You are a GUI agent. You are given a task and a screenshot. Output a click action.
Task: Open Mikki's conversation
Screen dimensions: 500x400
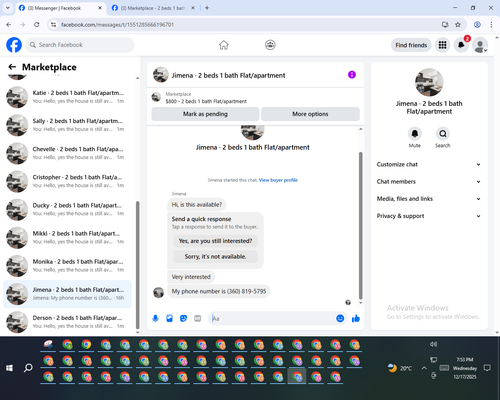(x=68, y=238)
